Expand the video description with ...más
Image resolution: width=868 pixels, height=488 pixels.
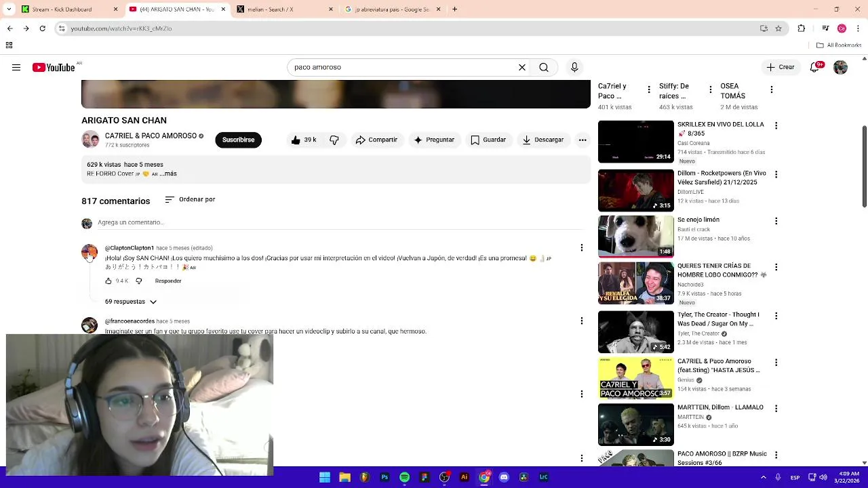point(168,174)
